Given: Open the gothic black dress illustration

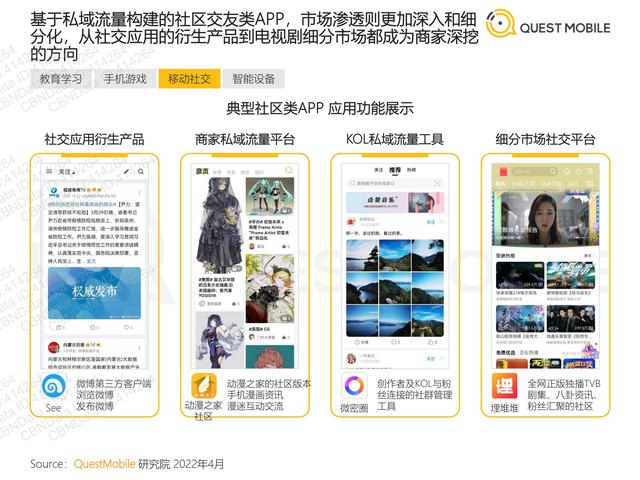Looking at the screenshot, I should pyautogui.click(x=219, y=225).
